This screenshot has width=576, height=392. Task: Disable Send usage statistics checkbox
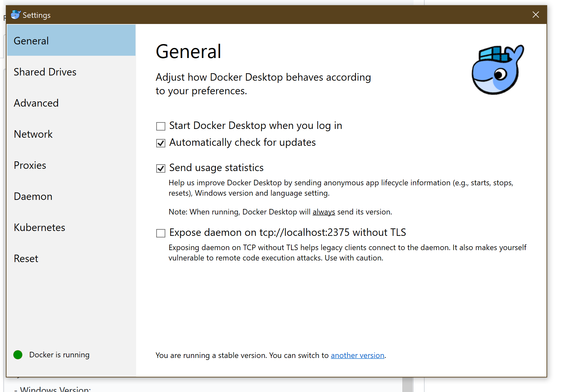click(161, 168)
